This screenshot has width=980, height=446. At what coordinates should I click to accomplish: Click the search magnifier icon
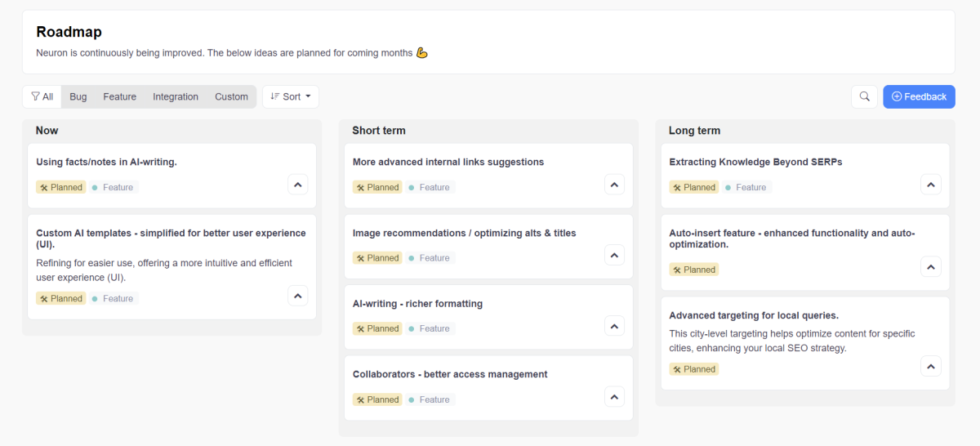click(864, 96)
